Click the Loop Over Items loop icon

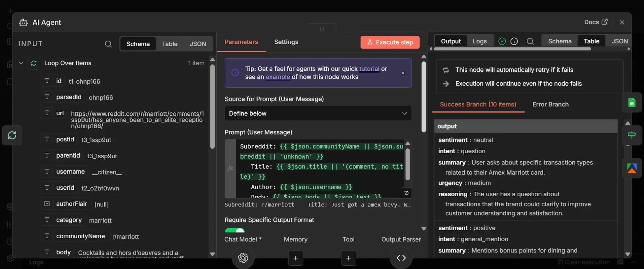tap(34, 63)
